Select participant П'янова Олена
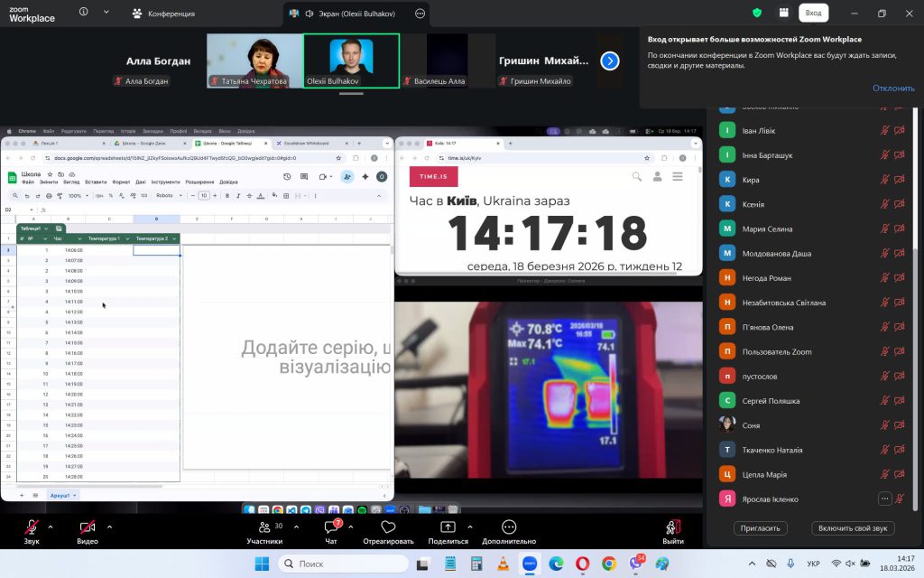Screen dimensions: 924x578 [812, 327]
